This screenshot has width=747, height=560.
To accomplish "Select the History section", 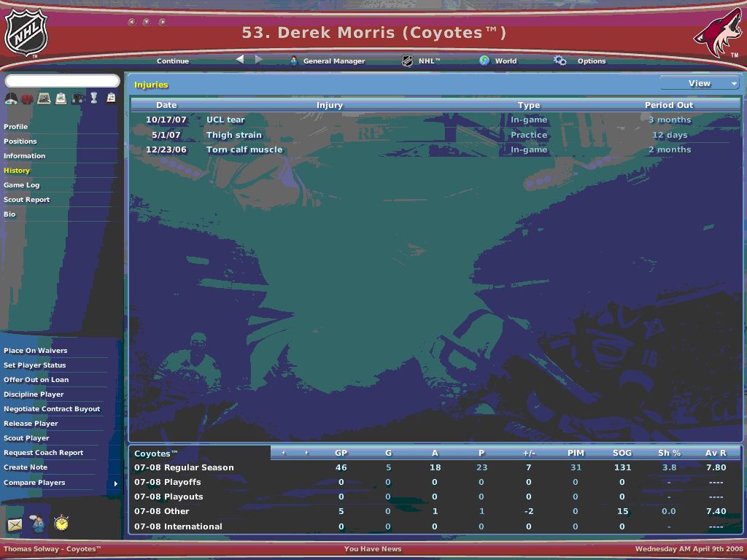I will (17, 171).
